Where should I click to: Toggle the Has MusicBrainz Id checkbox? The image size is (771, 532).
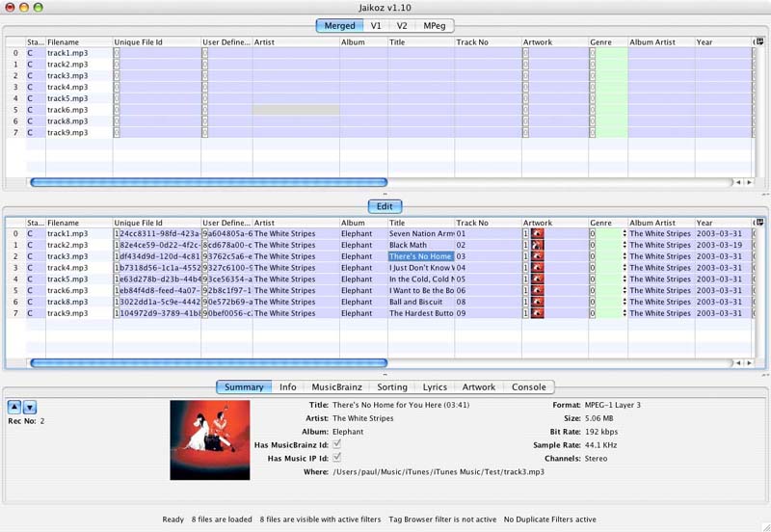[x=336, y=444]
